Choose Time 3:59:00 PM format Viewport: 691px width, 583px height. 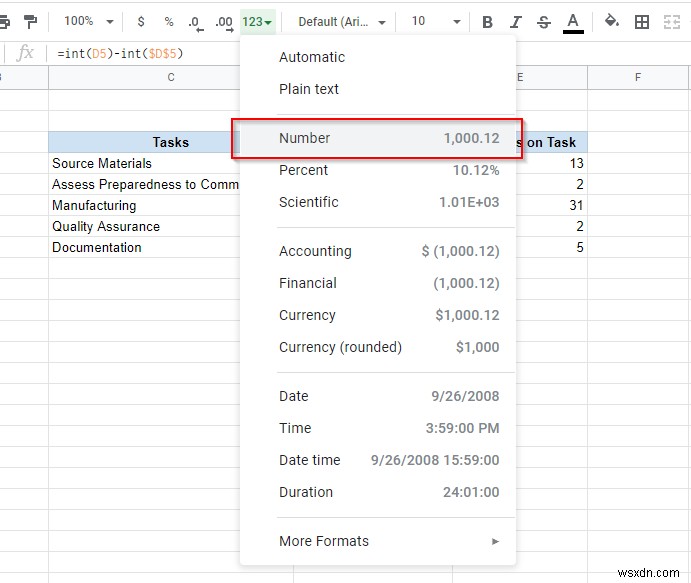click(378, 428)
